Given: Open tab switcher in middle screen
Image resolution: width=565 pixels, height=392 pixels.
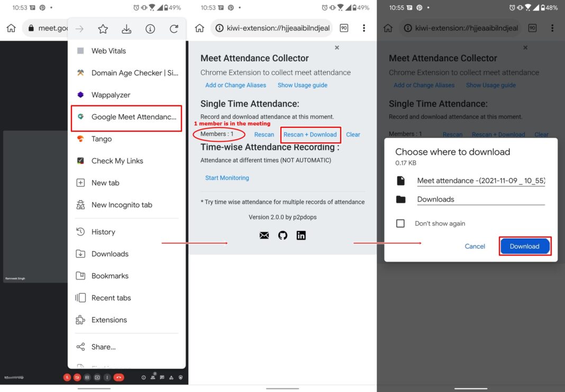Looking at the screenshot, I should click(x=344, y=28).
